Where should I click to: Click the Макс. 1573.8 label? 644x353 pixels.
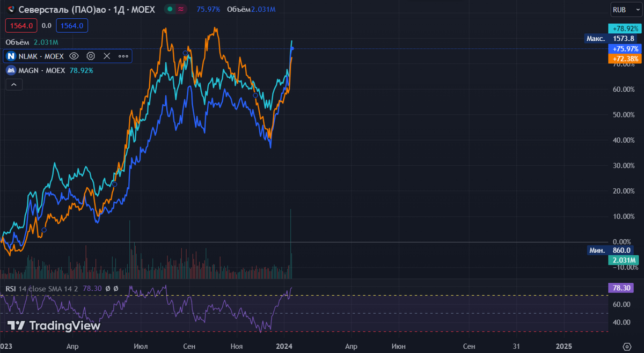[x=610, y=39]
